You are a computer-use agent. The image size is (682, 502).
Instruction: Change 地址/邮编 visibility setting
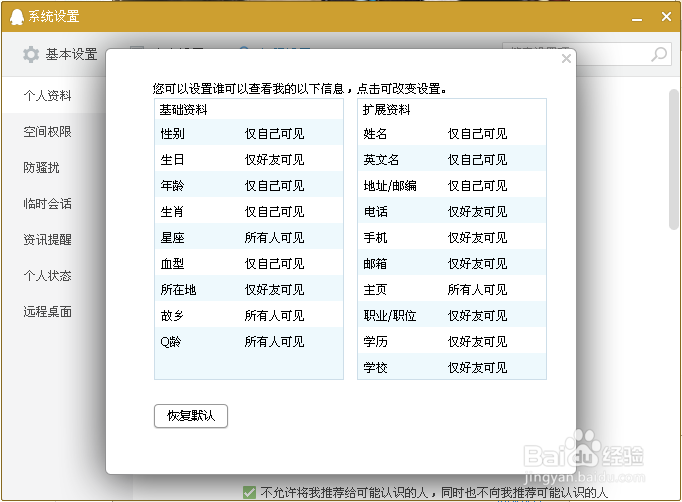[478, 186]
